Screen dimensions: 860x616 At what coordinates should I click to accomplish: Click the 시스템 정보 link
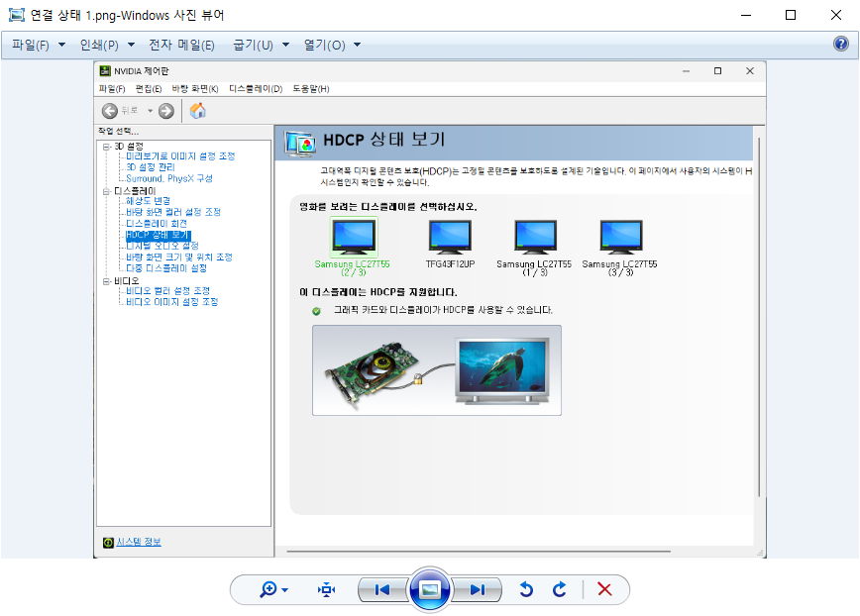pos(139,542)
